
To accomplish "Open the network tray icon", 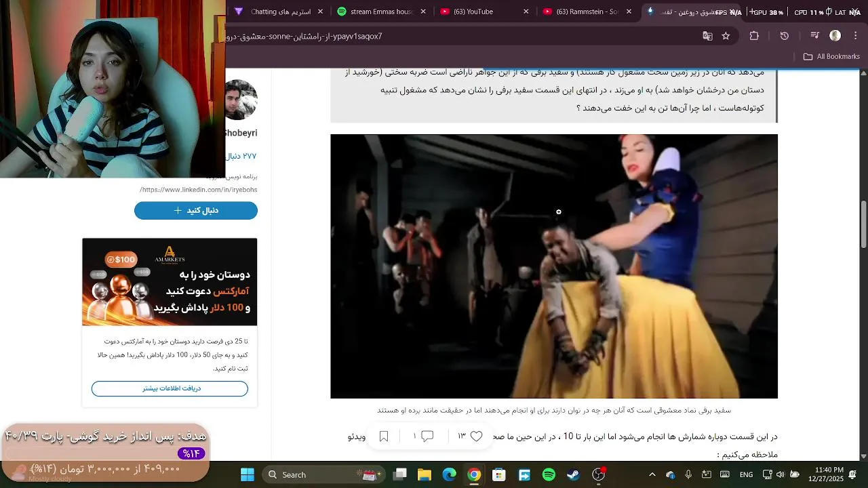I will [767, 474].
